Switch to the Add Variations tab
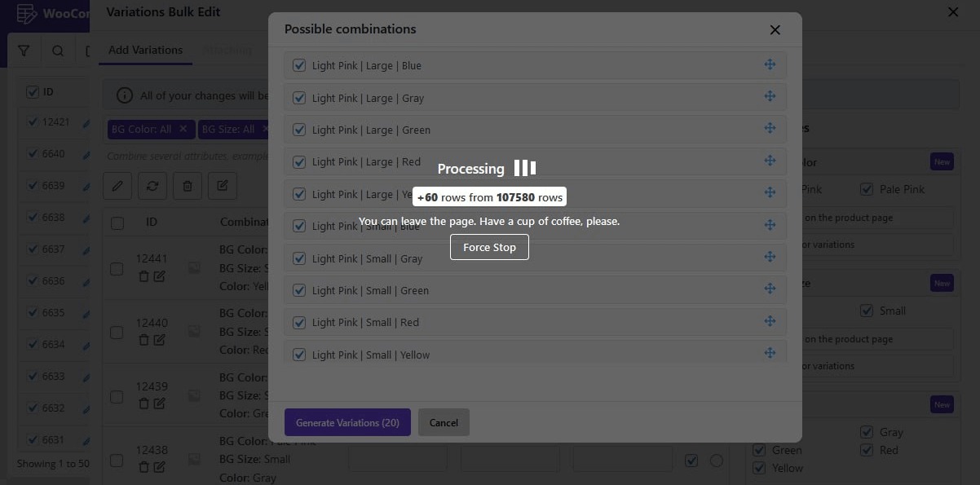Image resolution: width=980 pixels, height=485 pixels. (146, 50)
